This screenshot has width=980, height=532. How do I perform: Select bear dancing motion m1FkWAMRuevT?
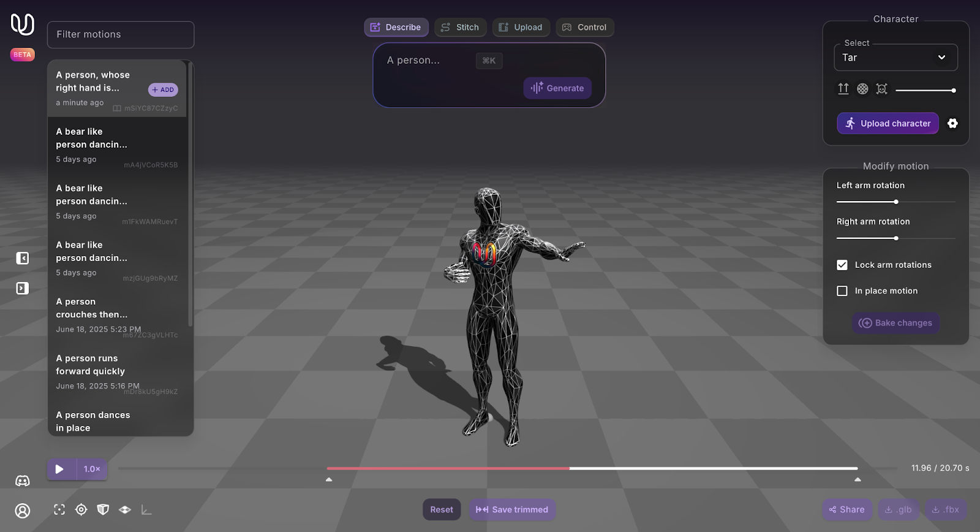tap(117, 202)
